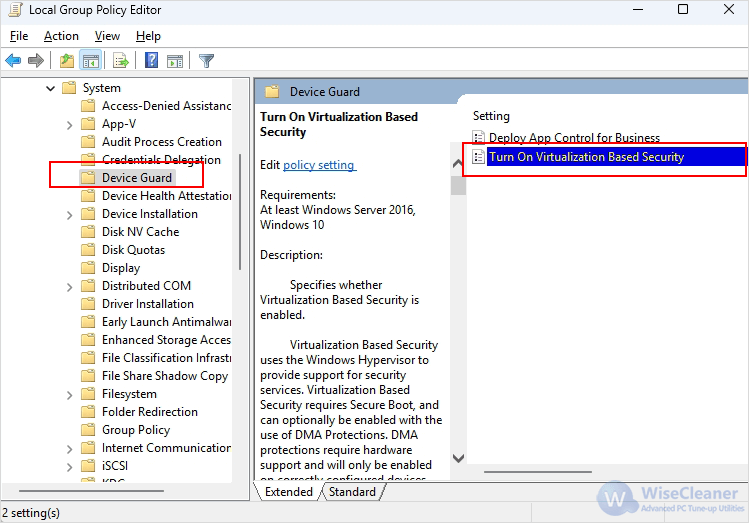The height and width of the screenshot is (523, 749).
Task: Toggle the Show/Hide Console Tree icon
Action: [91, 61]
